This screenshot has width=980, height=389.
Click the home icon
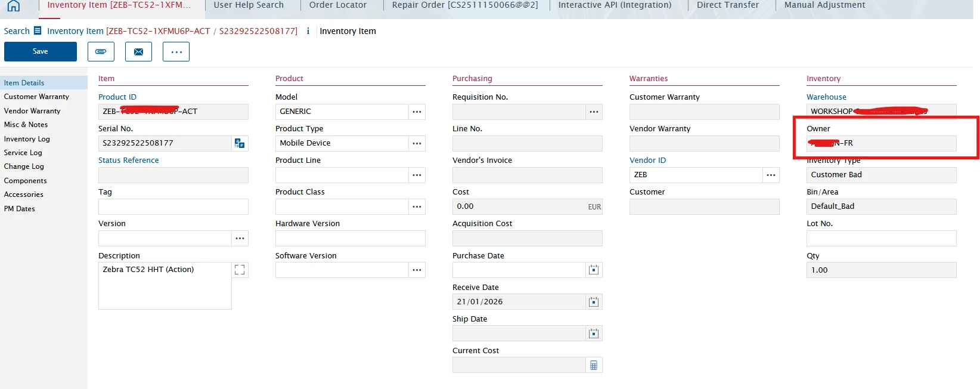pos(13,6)
